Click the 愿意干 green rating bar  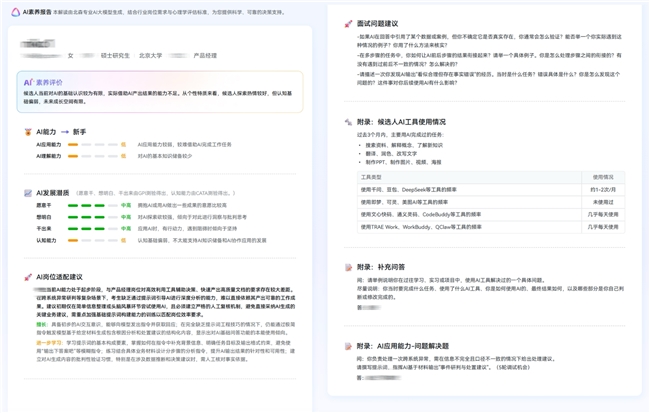[93, 205]
